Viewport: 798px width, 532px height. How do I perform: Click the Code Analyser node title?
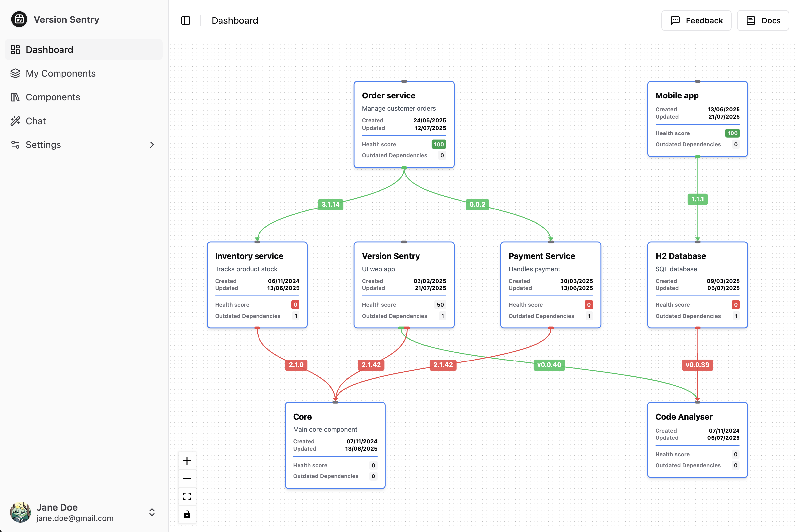[x=684, y=417]
